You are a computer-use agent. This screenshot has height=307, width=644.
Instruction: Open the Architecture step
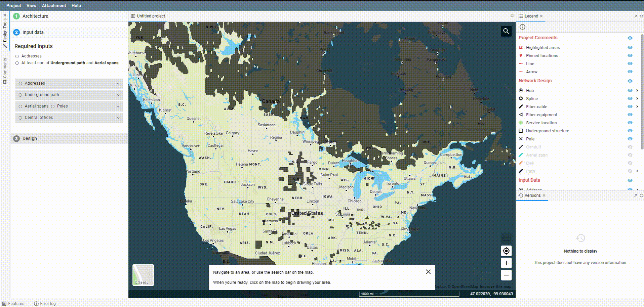coord(69,16)
